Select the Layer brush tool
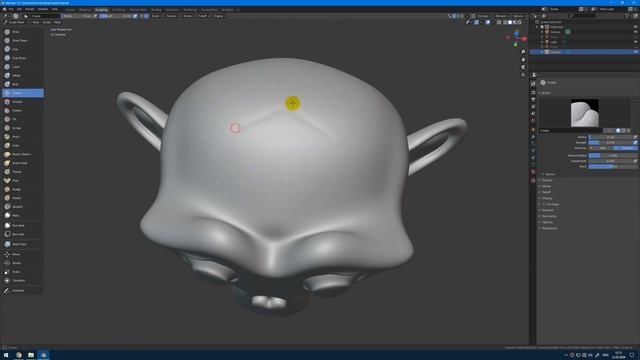Image resolution: width=640 pixels, height=360 pixels. 22,67
